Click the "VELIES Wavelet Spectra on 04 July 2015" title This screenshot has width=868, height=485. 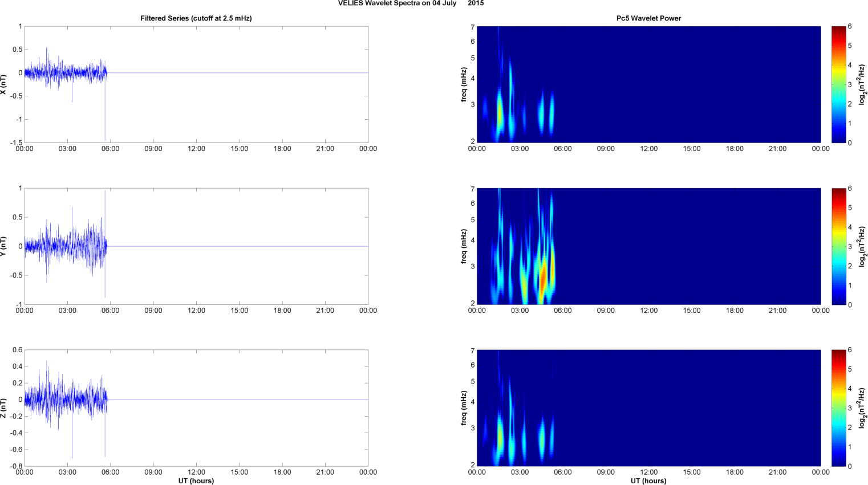coord(411,3)
